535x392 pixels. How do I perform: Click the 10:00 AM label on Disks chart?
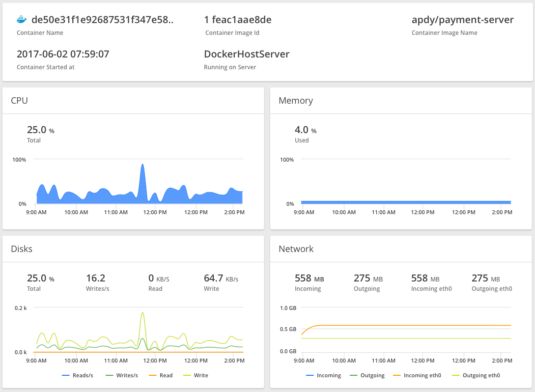point(76,361)
